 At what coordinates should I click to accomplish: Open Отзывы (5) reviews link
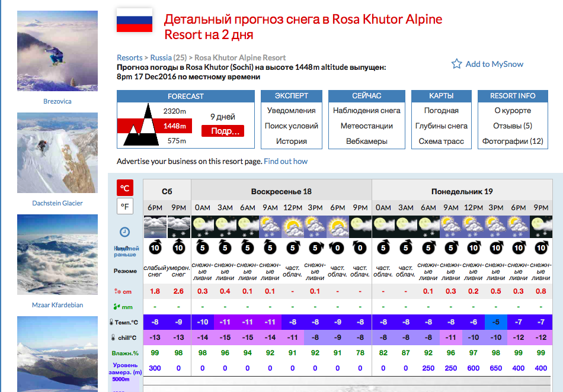point(513,126)
